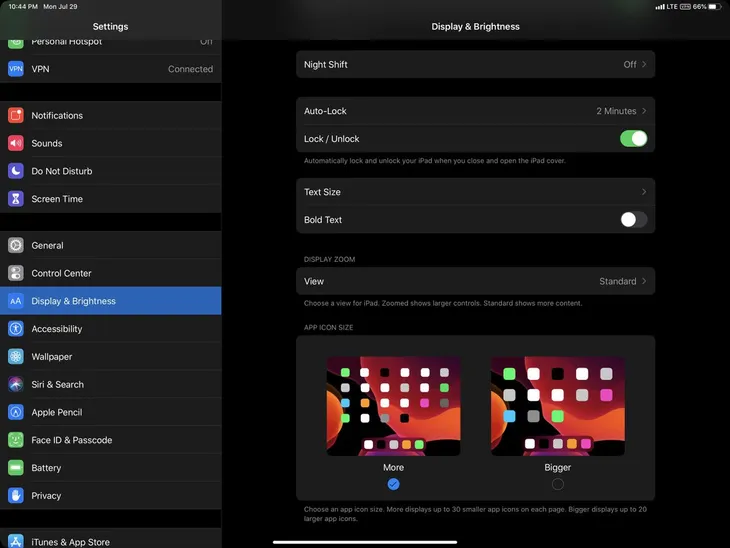The height and width of the screenshot is (548, 730).
Task: Tap the red Notifications icon
Action: point(16,115)
